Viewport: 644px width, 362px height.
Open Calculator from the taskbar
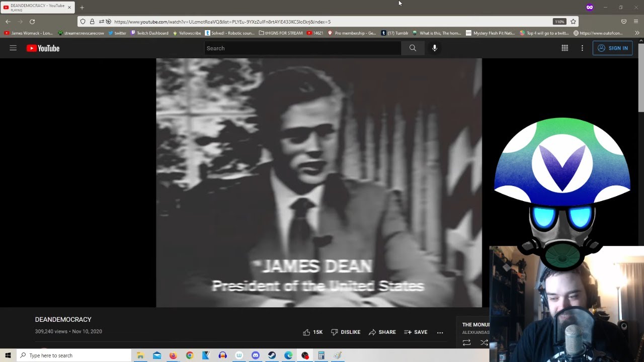(321, 355)
